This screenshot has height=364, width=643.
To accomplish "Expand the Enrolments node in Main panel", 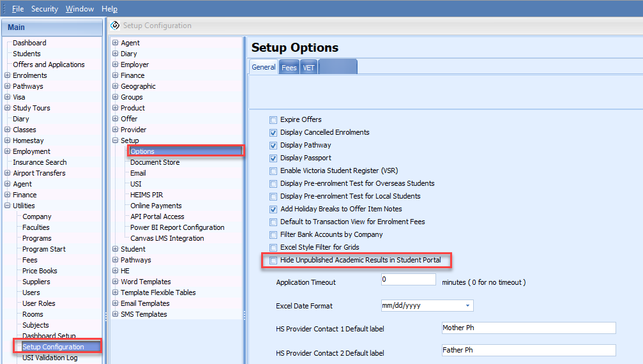I will [8, 75].
